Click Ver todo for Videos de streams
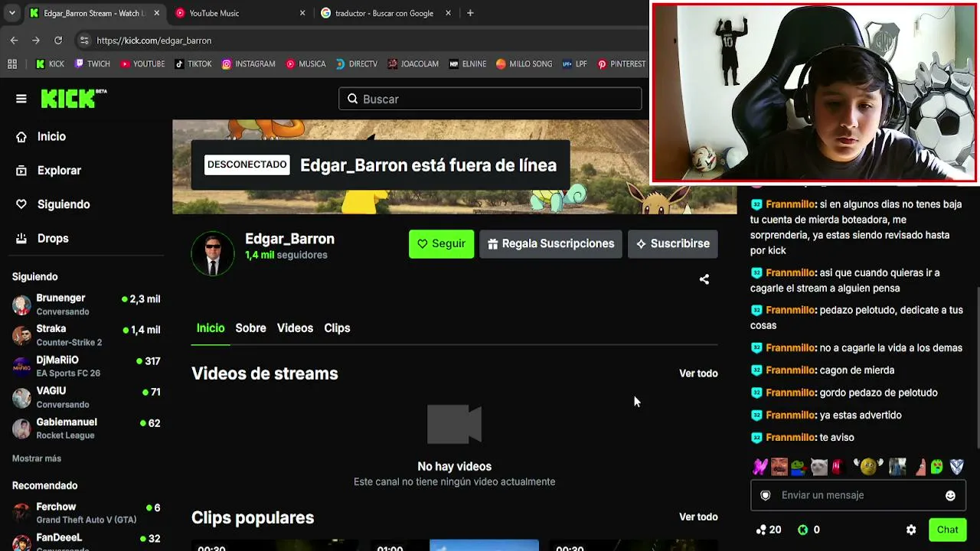 (x=698, y=373)
